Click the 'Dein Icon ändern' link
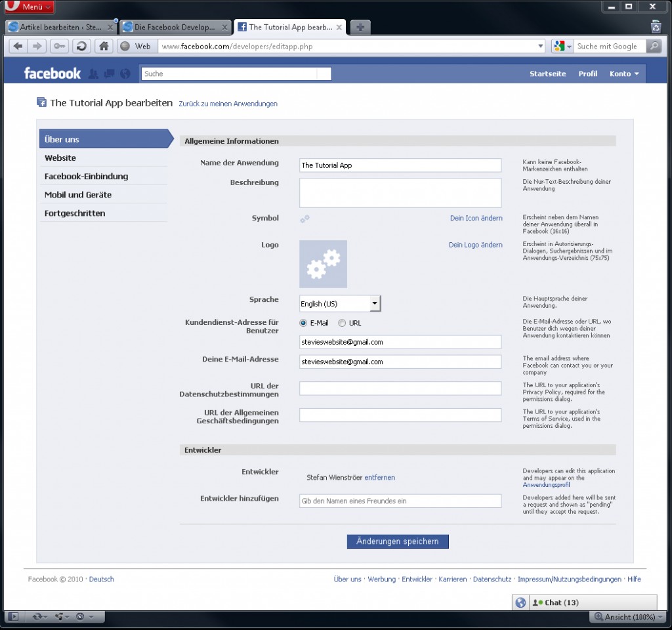The width and height of the screenshot is (672, 630). [x=476, y=218]
